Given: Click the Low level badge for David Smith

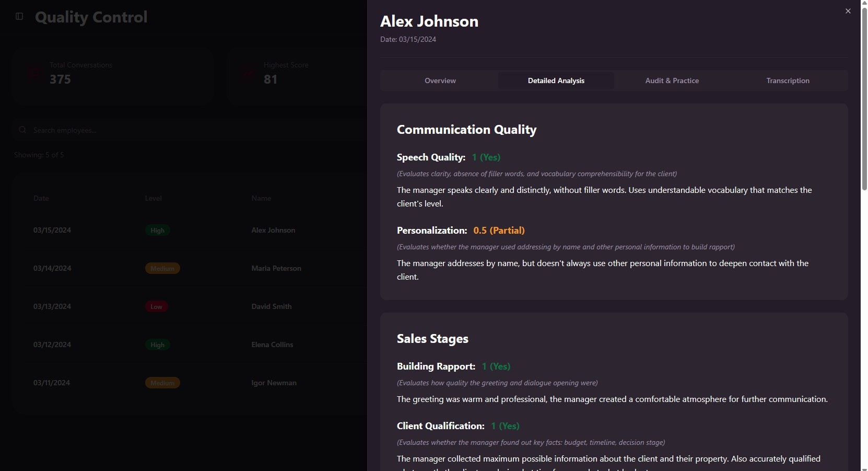Looking at the screenshot, I should click(156, 307).
